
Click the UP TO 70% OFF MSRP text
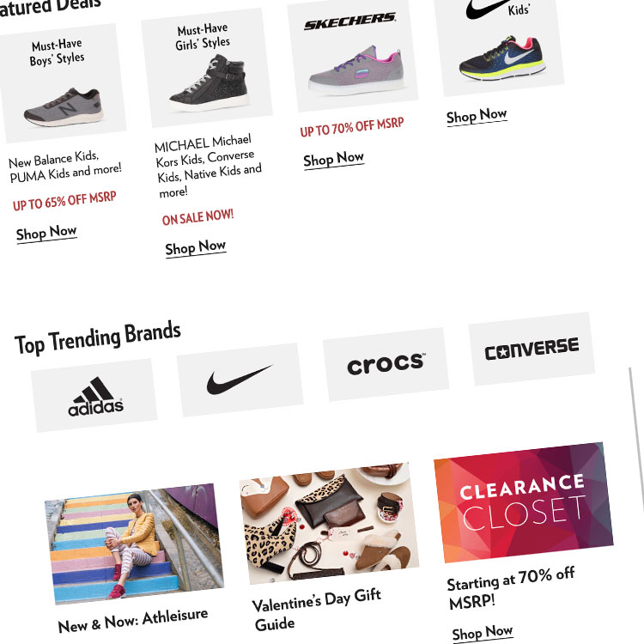[352, 126]
